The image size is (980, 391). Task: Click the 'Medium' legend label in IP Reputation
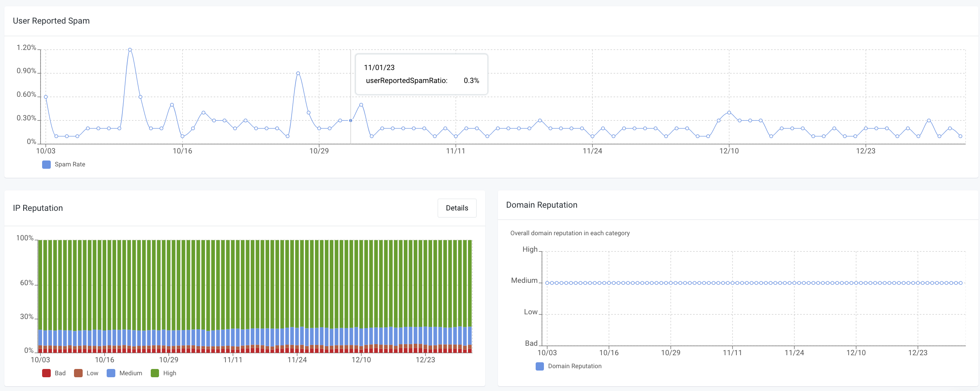point(131,373)
